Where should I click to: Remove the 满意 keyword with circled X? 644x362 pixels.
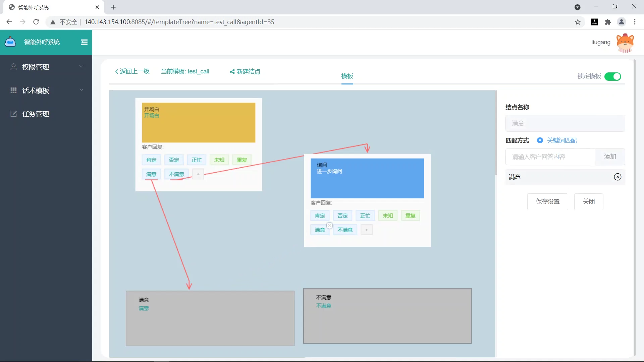click(x=618, y=177)
